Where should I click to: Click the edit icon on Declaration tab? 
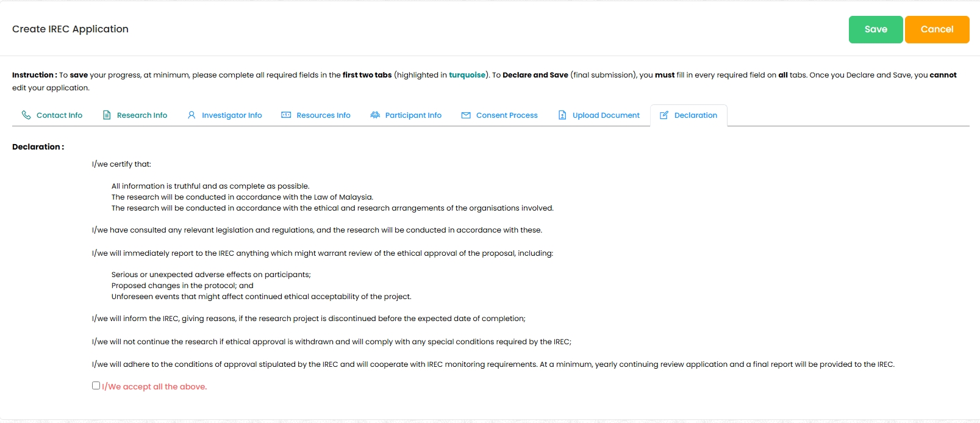point(664,115)
